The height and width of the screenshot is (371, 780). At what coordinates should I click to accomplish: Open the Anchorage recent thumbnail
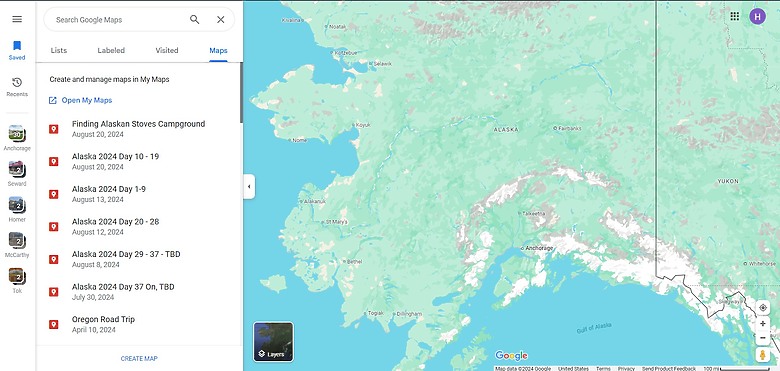tap(17, 138)
